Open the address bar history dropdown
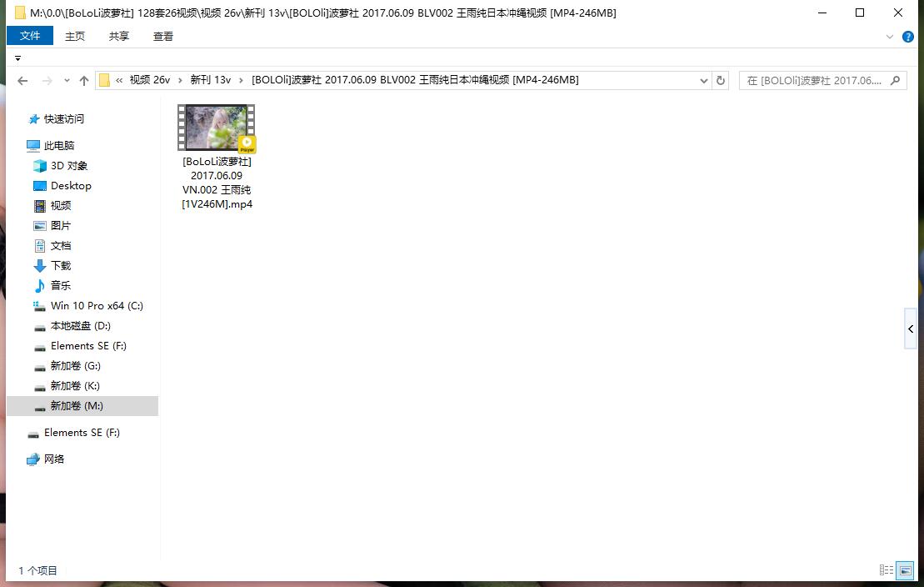This screenshot has width=924, height=587. point(704,80)
